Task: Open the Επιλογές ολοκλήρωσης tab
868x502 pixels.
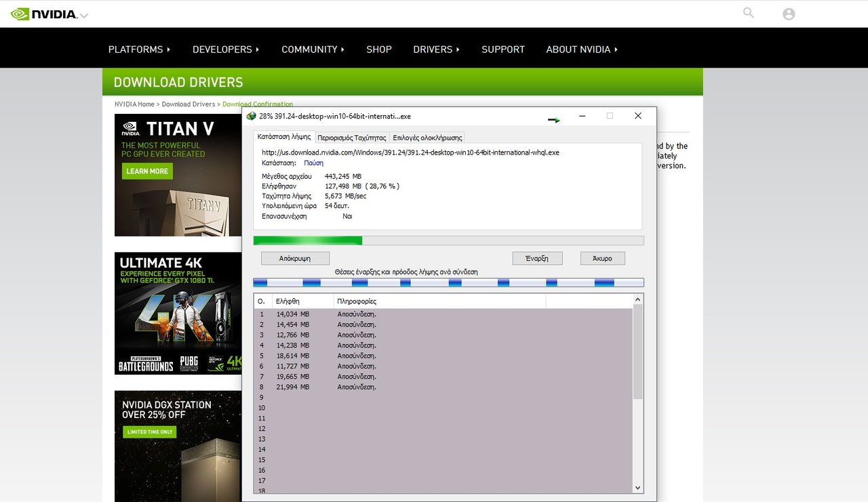Action: coord(427,138)
